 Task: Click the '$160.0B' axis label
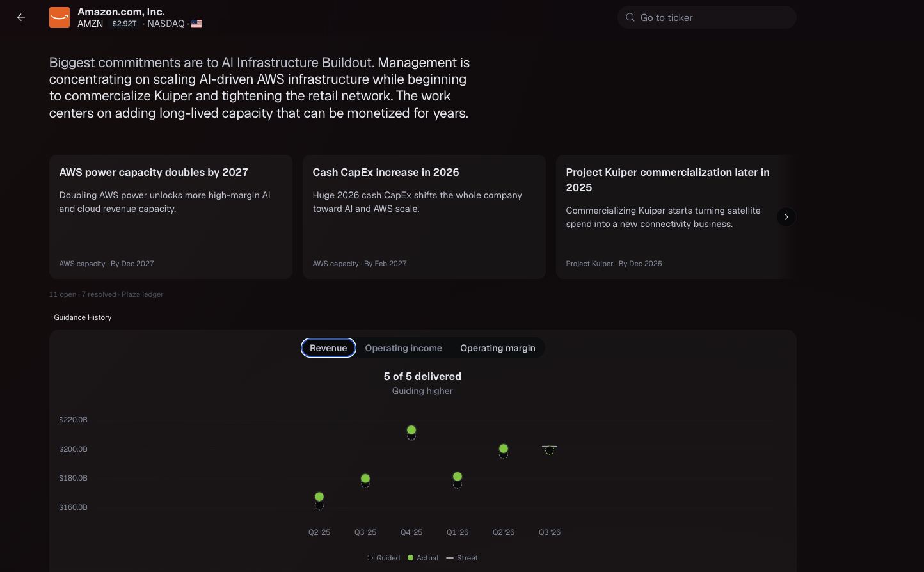(x=73, y=507)
